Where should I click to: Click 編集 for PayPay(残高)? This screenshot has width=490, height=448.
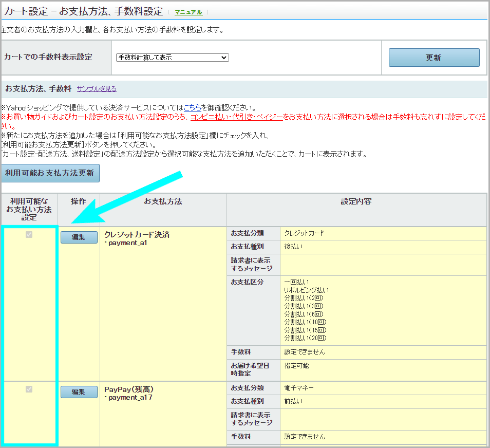79,391
